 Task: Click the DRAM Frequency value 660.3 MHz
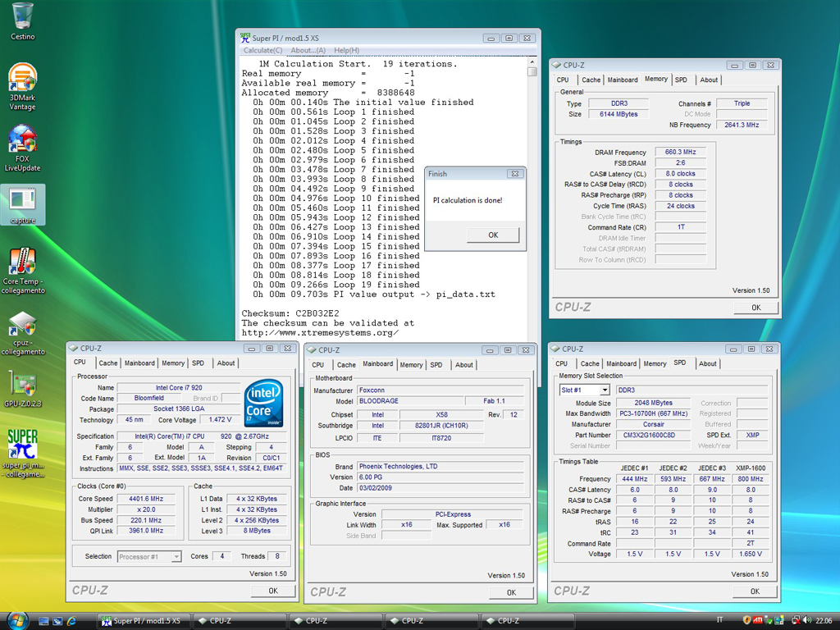680,152
